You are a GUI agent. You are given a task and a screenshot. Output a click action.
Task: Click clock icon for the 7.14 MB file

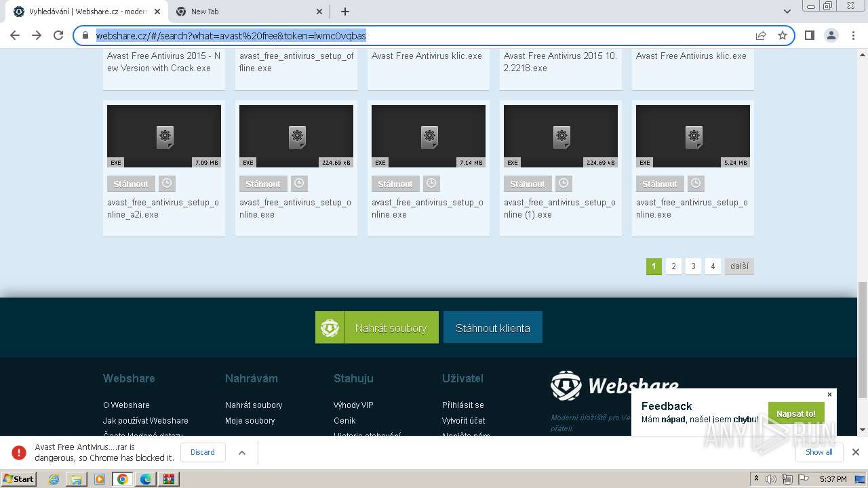tap(431, 184)
